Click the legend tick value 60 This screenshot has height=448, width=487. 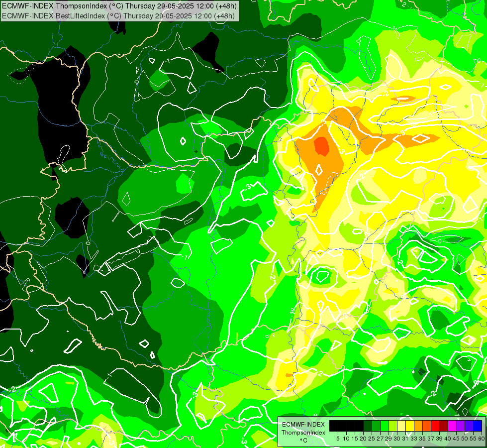click(482, 439)
